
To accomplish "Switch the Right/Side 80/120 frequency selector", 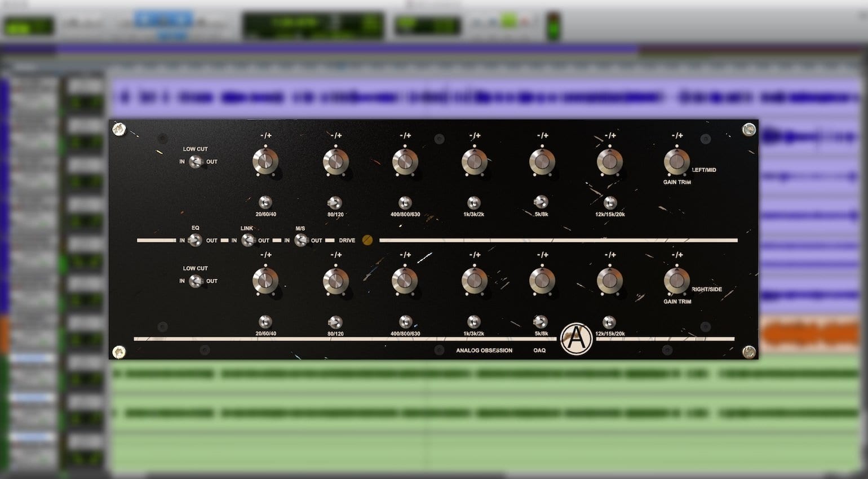I will [x=335, y=322].
